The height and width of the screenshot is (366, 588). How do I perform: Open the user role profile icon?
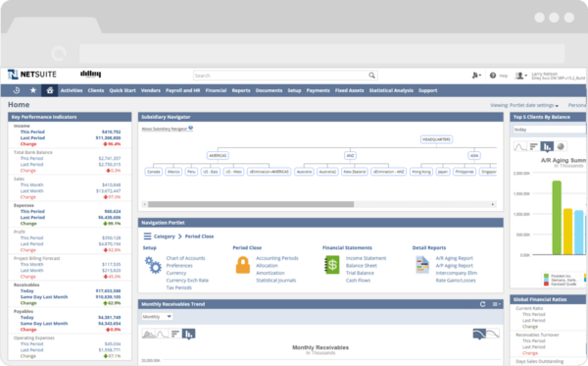coord(520,76)
